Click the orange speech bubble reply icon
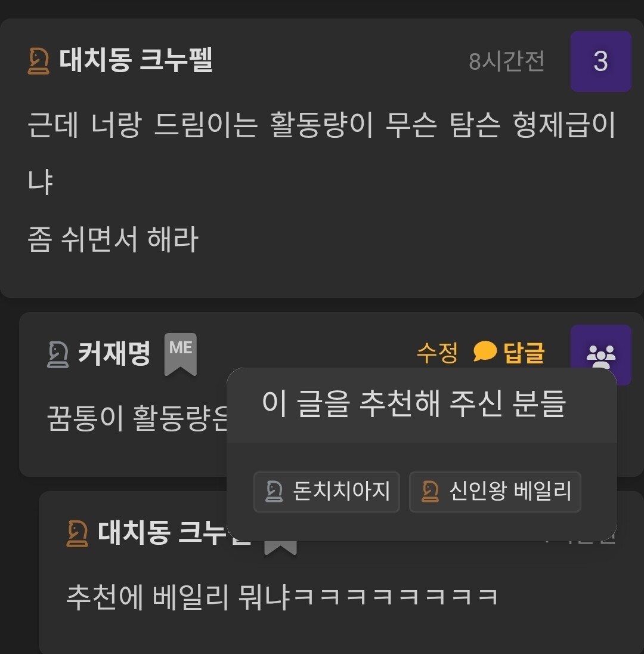Viewport: 644px width, 654px height. point(485,351)
